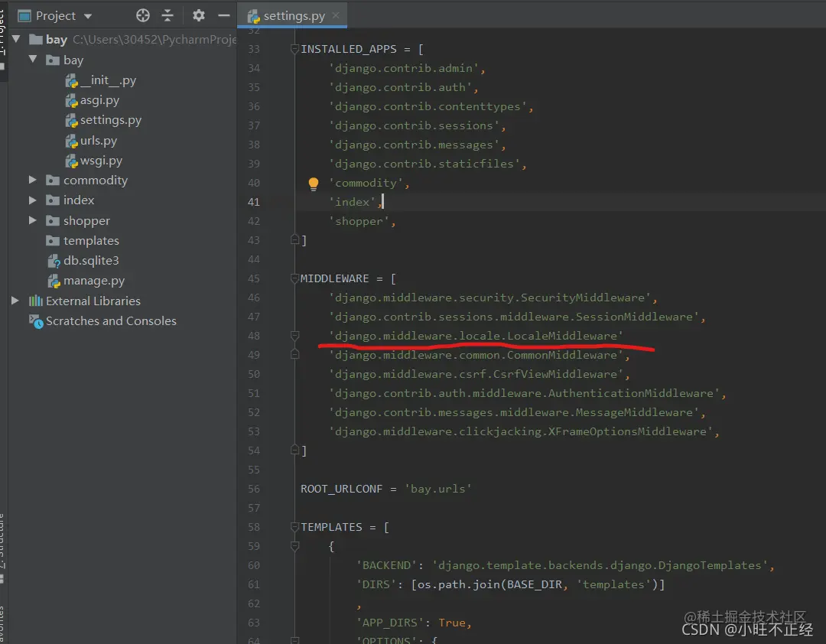Image resolution: width=826 pixels, height=644 pixels.
Task: Click fold end marker on line 43
Action: pyautogui.click(x=295, y=240)
